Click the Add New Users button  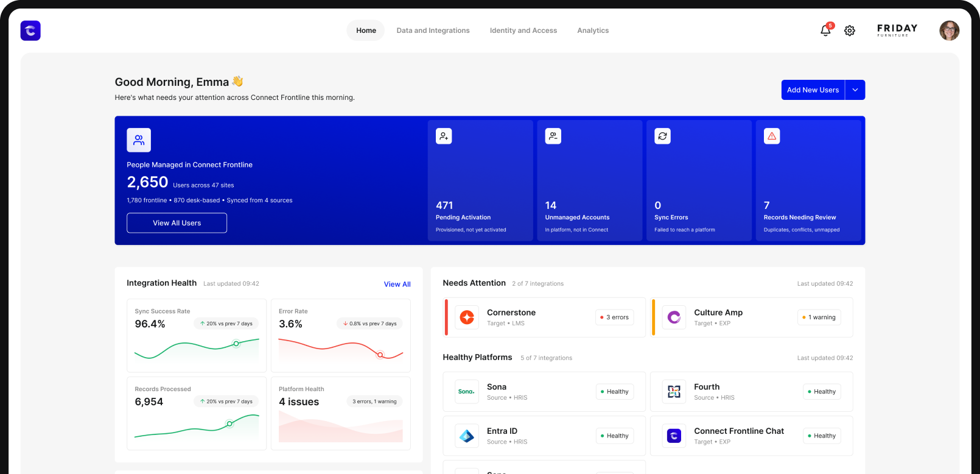point(813,90)
